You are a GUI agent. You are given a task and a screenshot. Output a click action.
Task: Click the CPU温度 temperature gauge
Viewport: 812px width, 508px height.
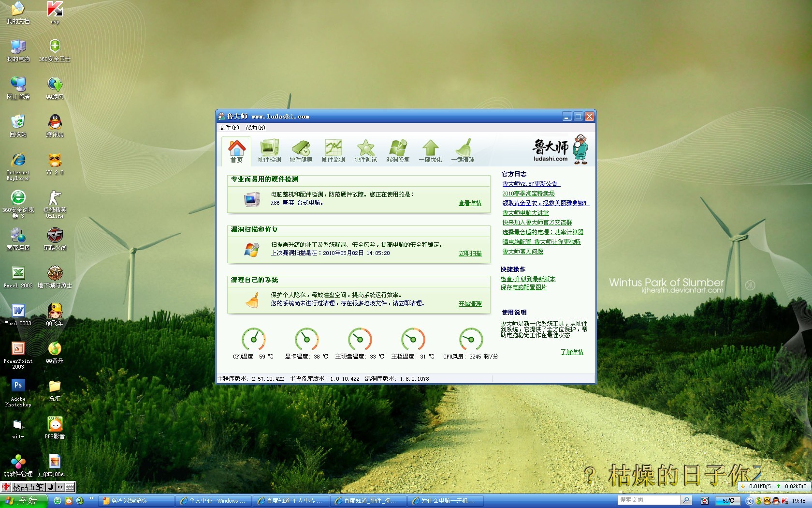253,339
